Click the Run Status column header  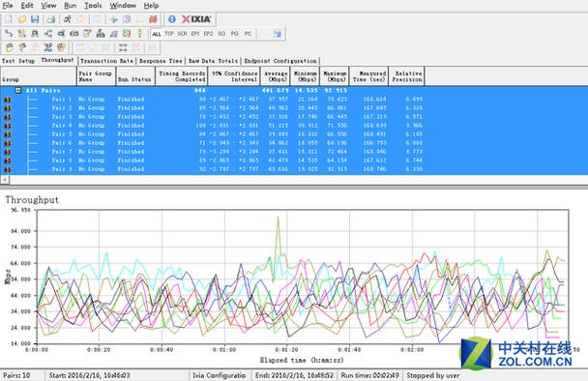click(x=135, y=76)
